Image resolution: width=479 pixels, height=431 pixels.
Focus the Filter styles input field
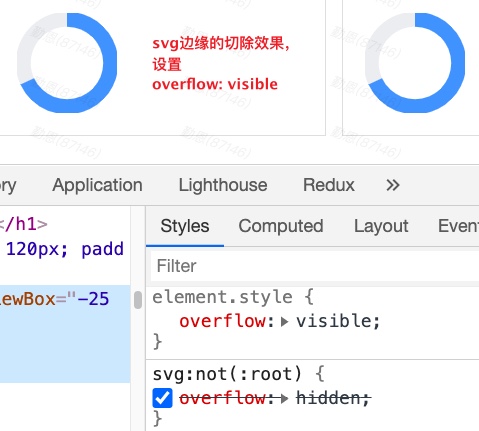click(x=315, y=266)
